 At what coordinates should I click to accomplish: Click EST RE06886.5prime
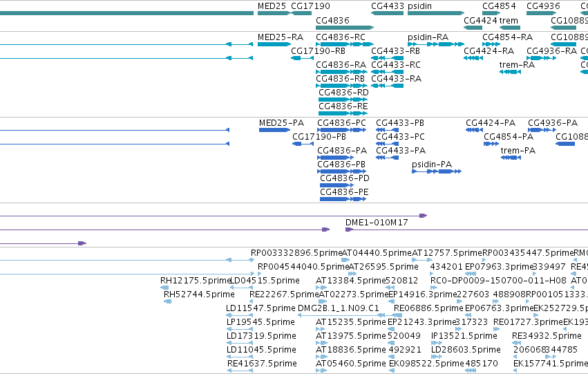[428, 308]
